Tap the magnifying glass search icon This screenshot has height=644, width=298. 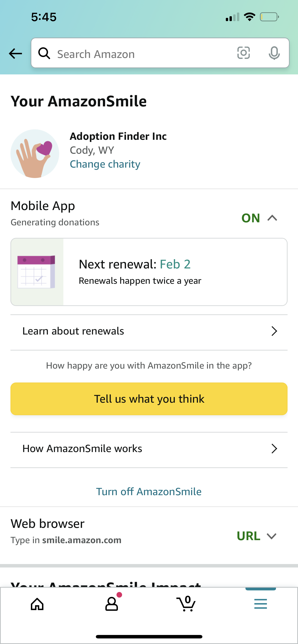44,53
